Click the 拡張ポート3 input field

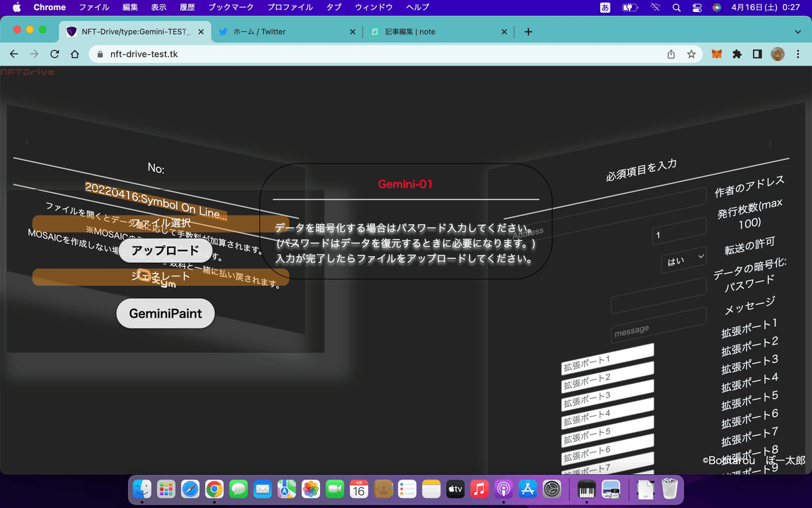tap(608, 395)
